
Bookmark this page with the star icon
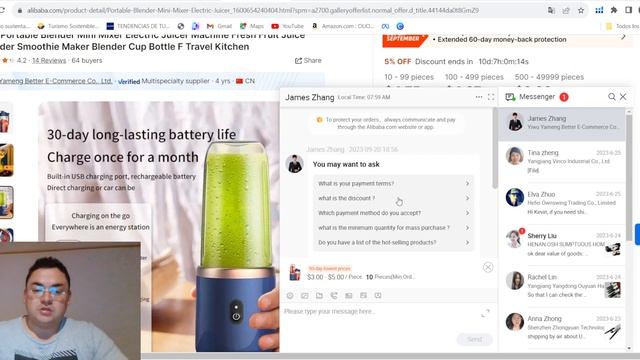click(x=581, y=11)
